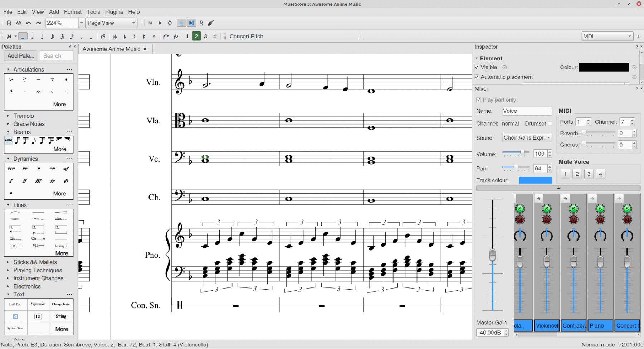644x349 pixels.
Task: Select the quarter note duration
Action: [x=42, y=37]
